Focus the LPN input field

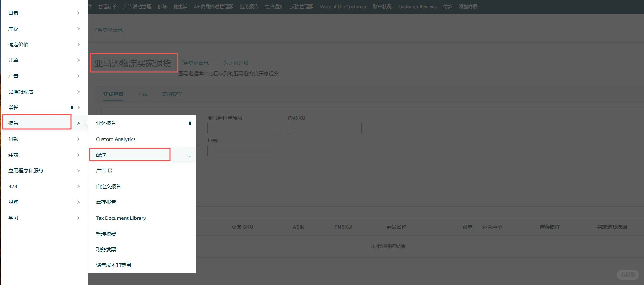click(x=244, y=151)
